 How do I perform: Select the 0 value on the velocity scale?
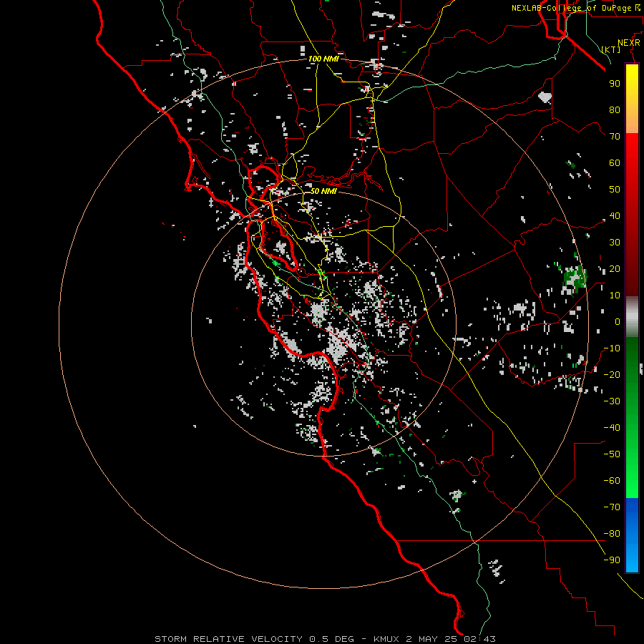click(618, 321)
